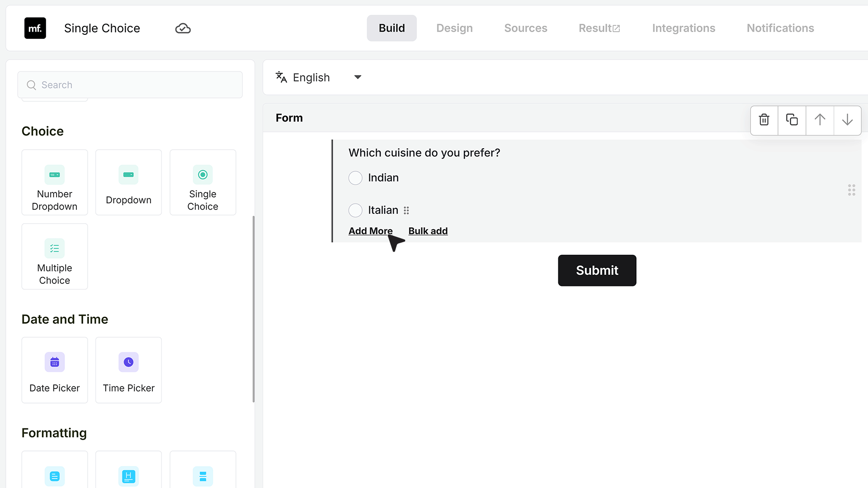Move field down with arrow icon
Screen dimensions: 868x488
click(847, 120)
